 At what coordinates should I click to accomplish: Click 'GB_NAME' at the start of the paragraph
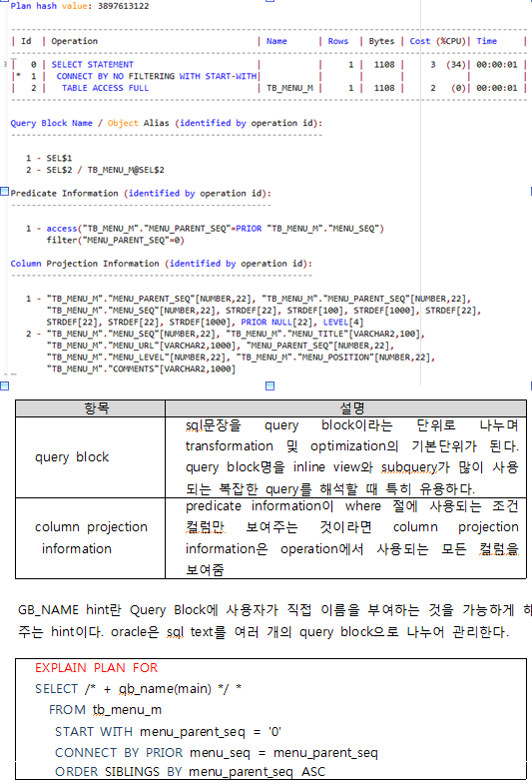[49, 610]
